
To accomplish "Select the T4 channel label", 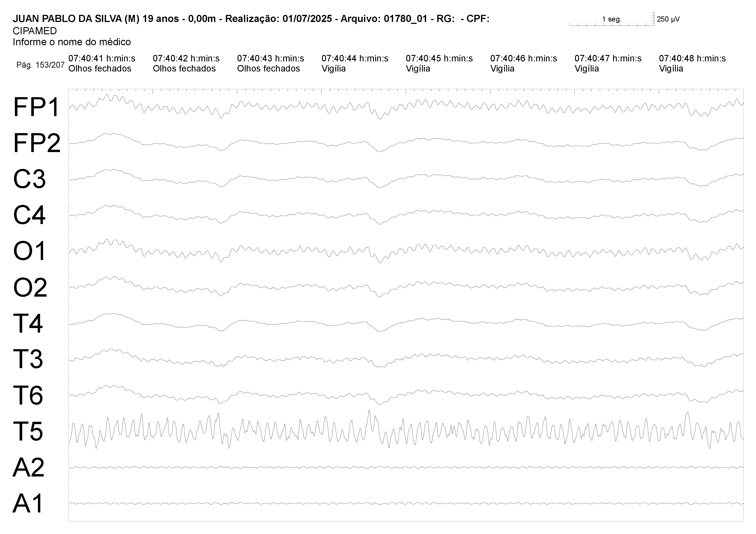I will click(28, 323).
